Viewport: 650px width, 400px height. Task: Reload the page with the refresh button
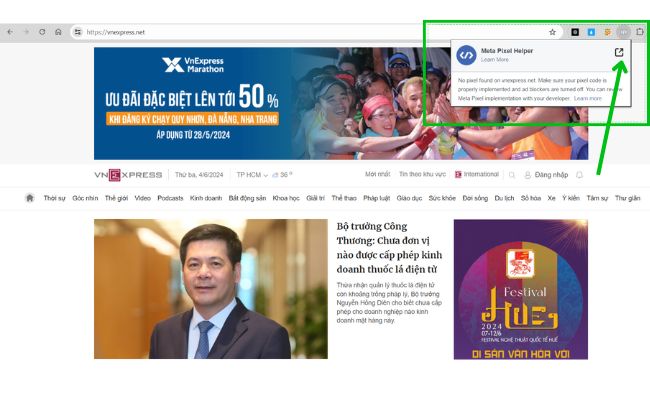coord(42,32)
